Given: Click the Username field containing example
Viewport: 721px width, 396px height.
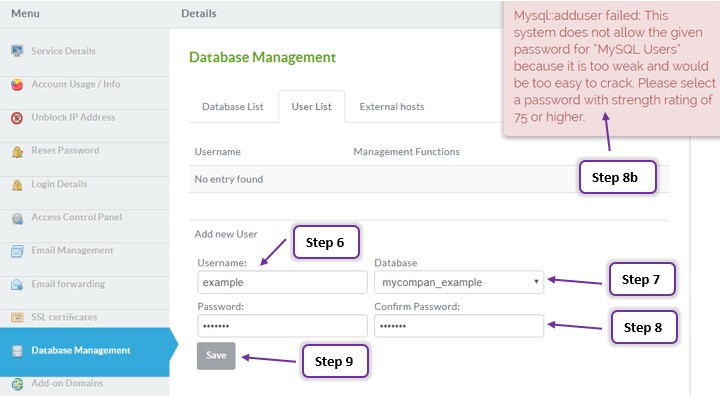Looking at the screenshot, I should [x=282, y=282].
